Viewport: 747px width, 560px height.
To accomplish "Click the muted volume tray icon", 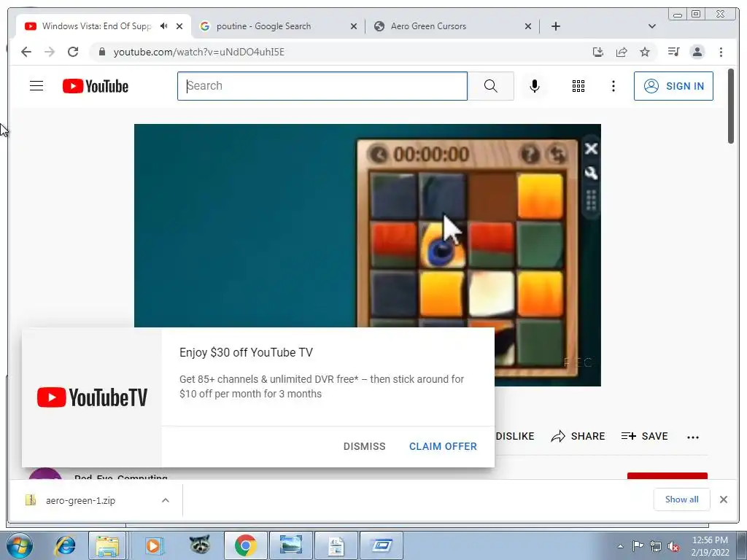I will click(x=673, y=546).
